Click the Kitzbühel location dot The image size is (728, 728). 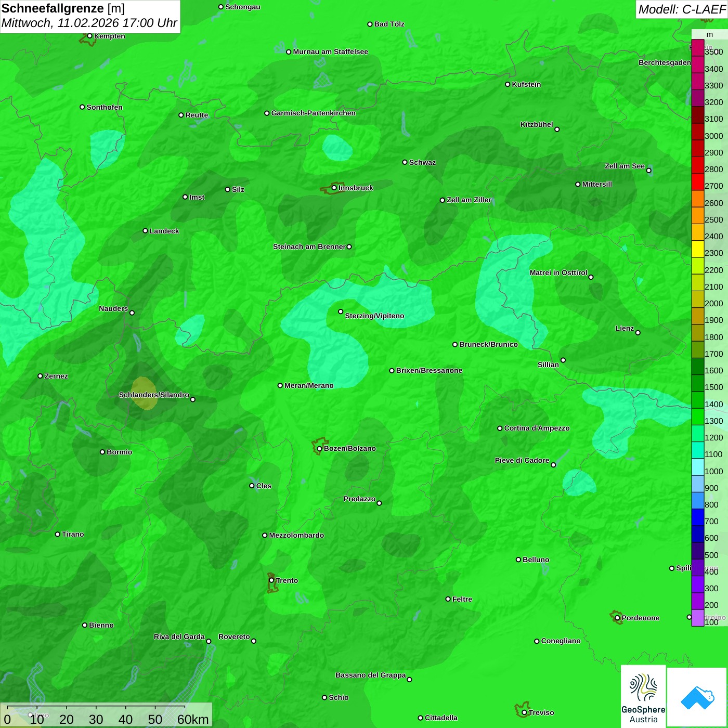[x=557, y=129]
